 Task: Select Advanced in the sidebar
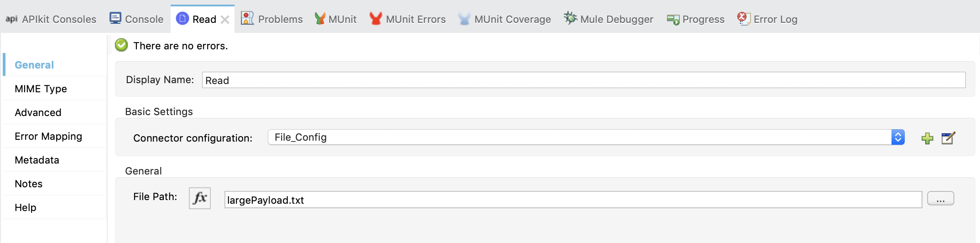pos(38,112)
